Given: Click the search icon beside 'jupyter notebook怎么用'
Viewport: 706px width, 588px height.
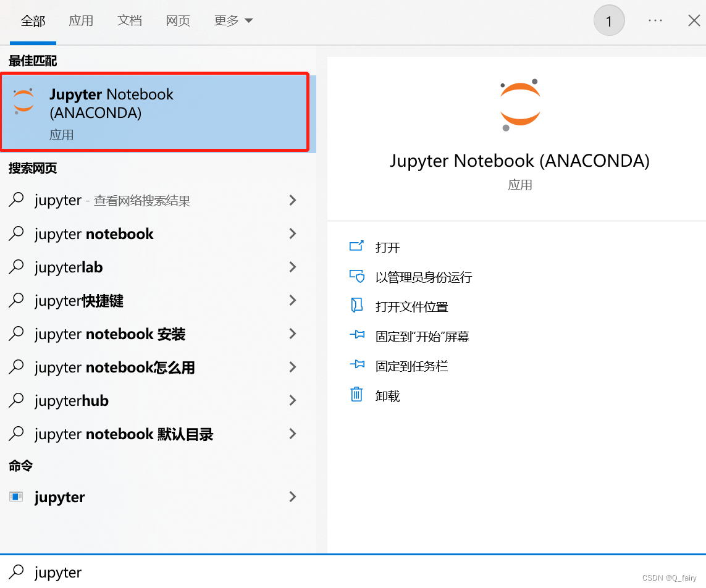Looking at the screenshot, I should (x=16, y=366).
